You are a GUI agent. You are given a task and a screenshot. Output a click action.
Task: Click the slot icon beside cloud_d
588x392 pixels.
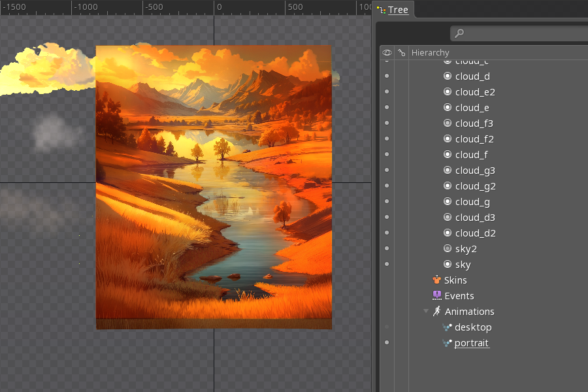pos(448,76)
